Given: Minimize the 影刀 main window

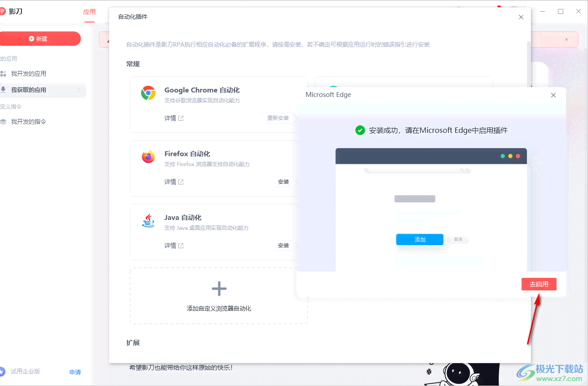Looking at the screenshot, I should click(x=543, y=12).
